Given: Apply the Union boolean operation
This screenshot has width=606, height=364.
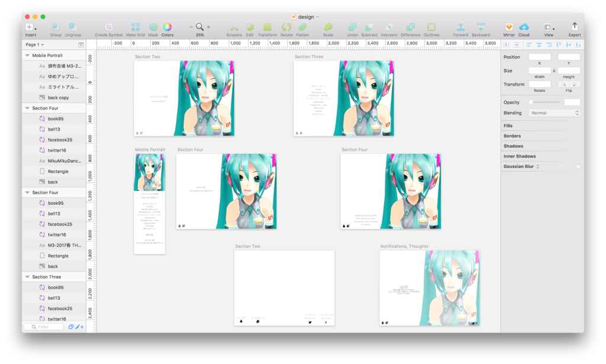Looking at the screenshot, I should pyautogui.click(x=353, y=27).
